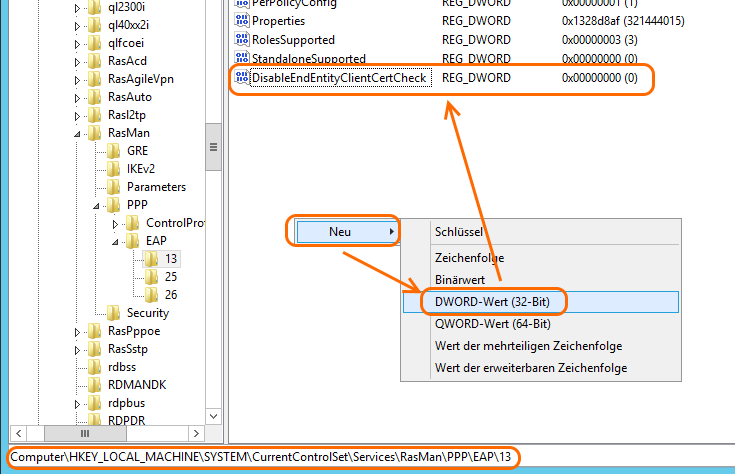This screenshot has height=474, width=735.
Task: Click the DisableEndEntityClientCertCheck DWORD value icon
Action: [241, 78]
